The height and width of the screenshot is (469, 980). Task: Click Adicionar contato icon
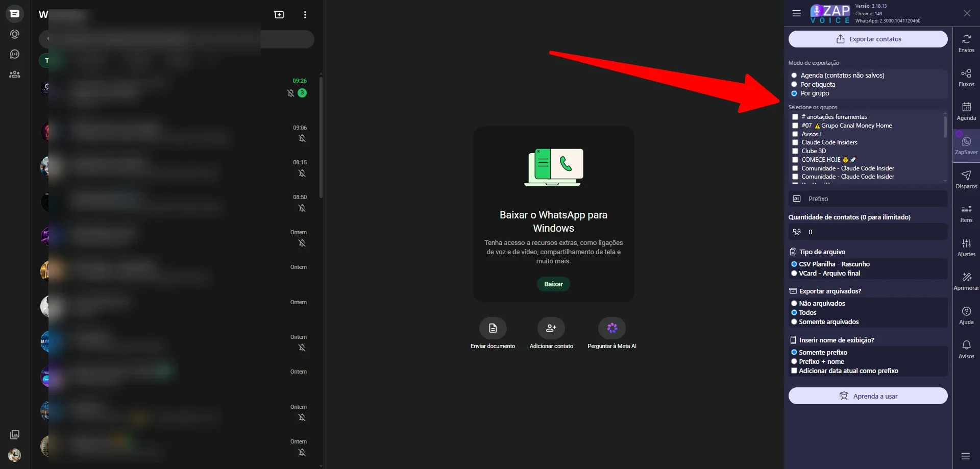click(551, 328)
